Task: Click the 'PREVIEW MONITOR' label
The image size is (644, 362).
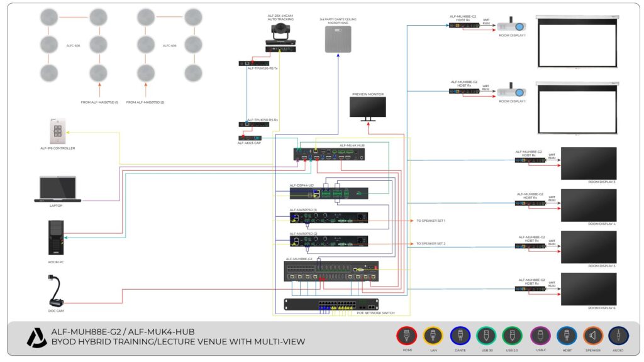Action: 368,94
